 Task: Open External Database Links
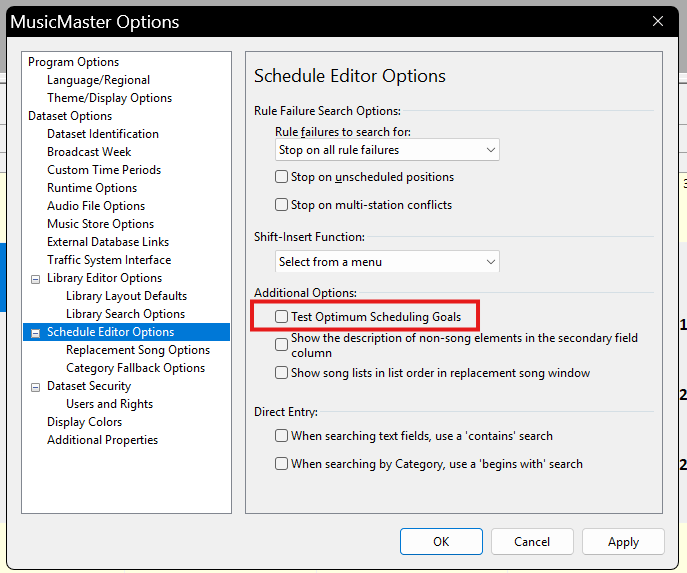click(x=108, y=241)
